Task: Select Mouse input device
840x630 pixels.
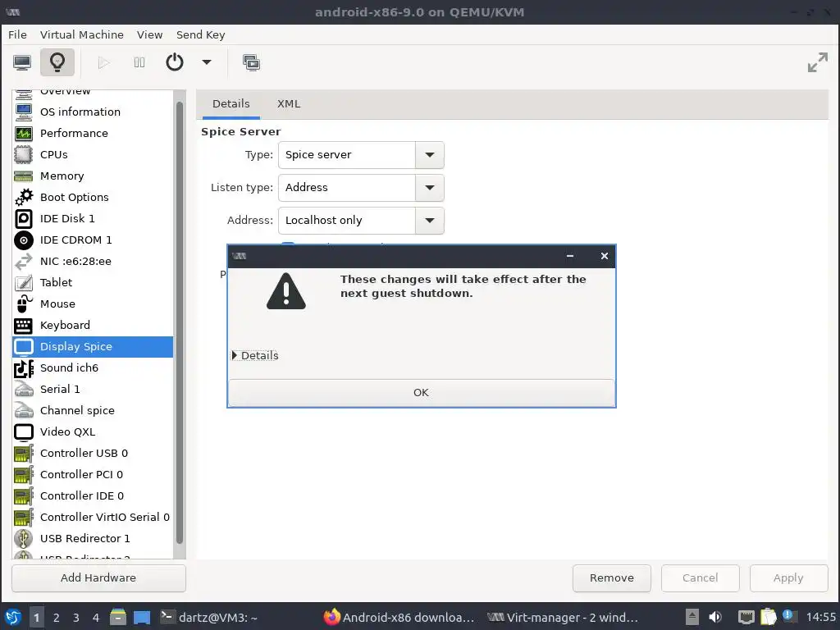Action: point(93,304)
